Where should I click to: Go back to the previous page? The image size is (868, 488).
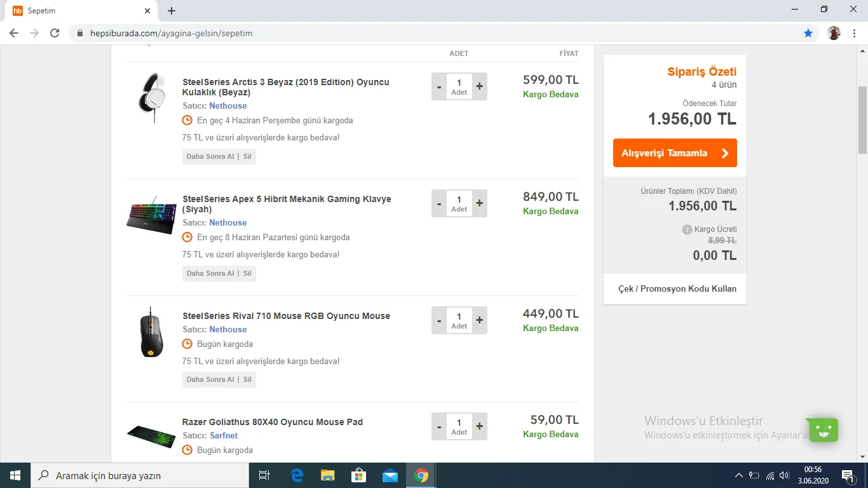(14, 33)
